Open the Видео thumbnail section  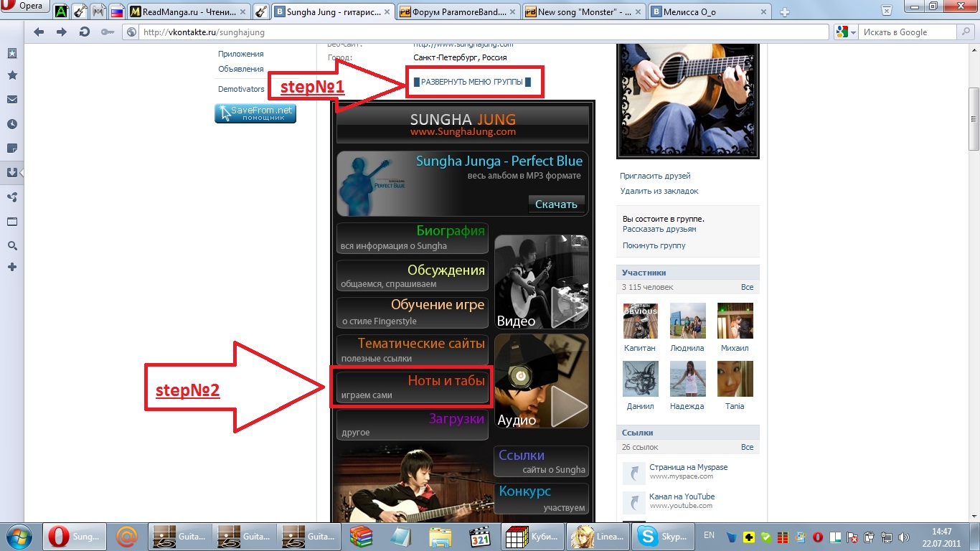[542, 282]
